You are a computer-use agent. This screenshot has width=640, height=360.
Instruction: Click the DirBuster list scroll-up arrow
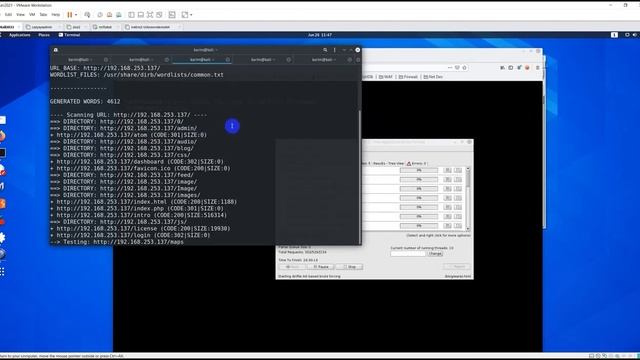(468, 169)
